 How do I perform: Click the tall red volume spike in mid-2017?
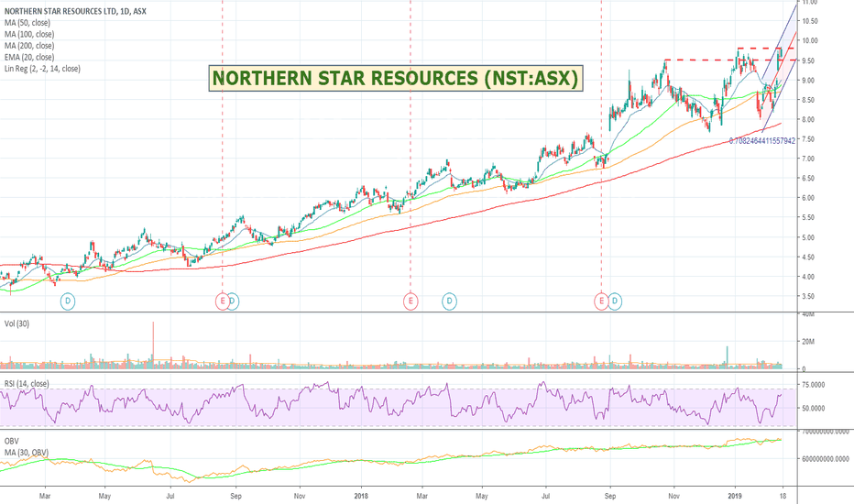(x=154, y=345)
